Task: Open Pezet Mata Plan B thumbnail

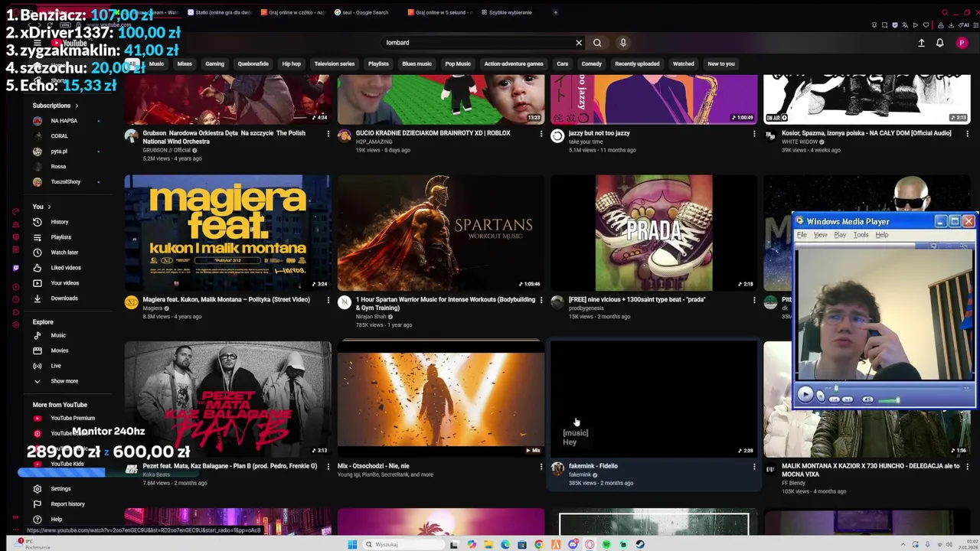Action: pyautogui.click(x=227, y=399)
